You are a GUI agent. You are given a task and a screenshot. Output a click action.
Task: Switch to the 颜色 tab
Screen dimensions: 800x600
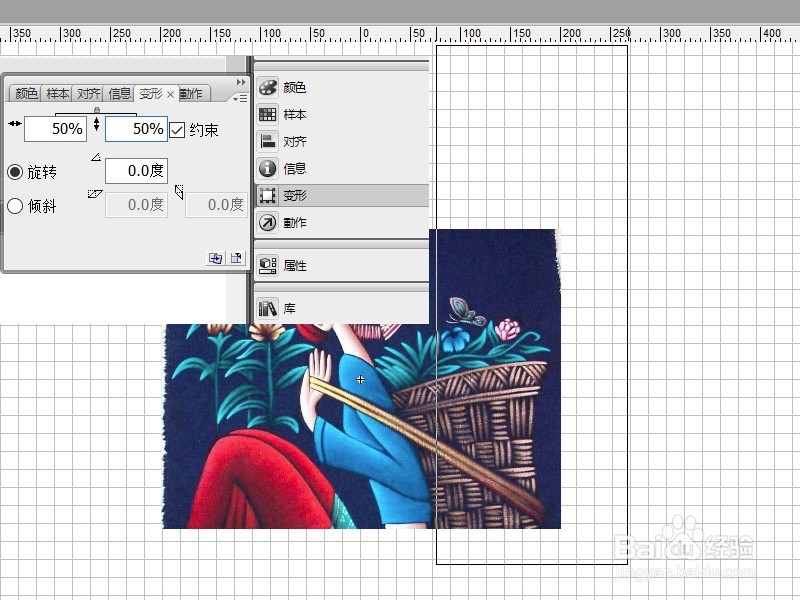pos(26,93)
